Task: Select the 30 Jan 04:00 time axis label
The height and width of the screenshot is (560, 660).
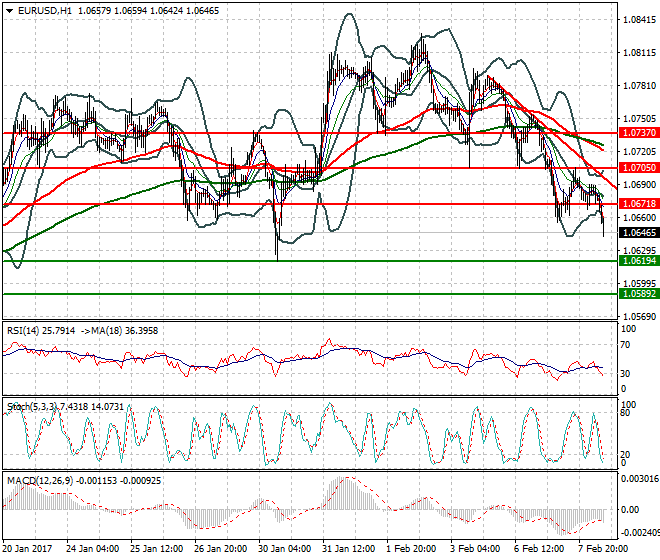Action: point(285,549)
